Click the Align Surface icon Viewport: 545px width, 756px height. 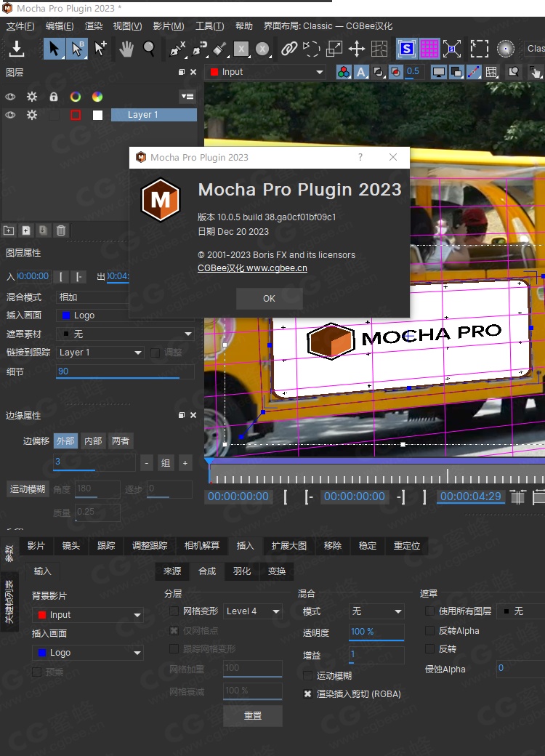[x=452, y=49]
